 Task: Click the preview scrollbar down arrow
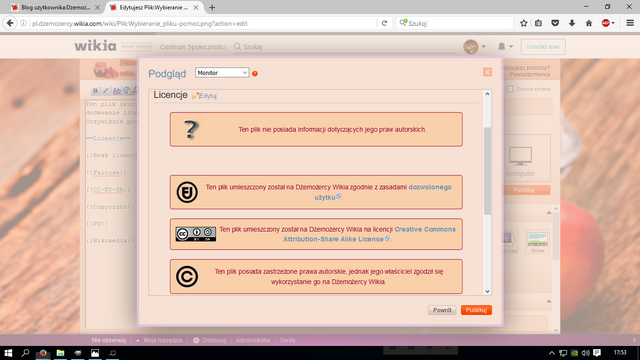click(x=487, y=291)
